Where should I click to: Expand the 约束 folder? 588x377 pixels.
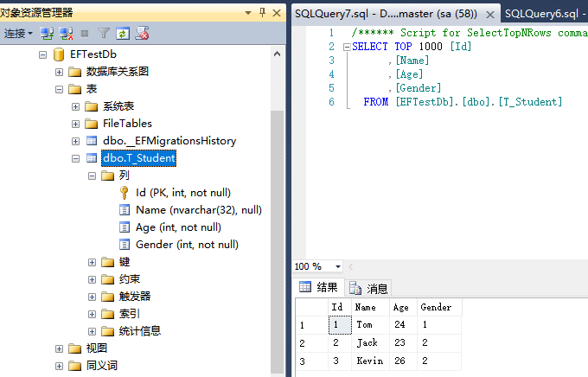pos(93,280)
